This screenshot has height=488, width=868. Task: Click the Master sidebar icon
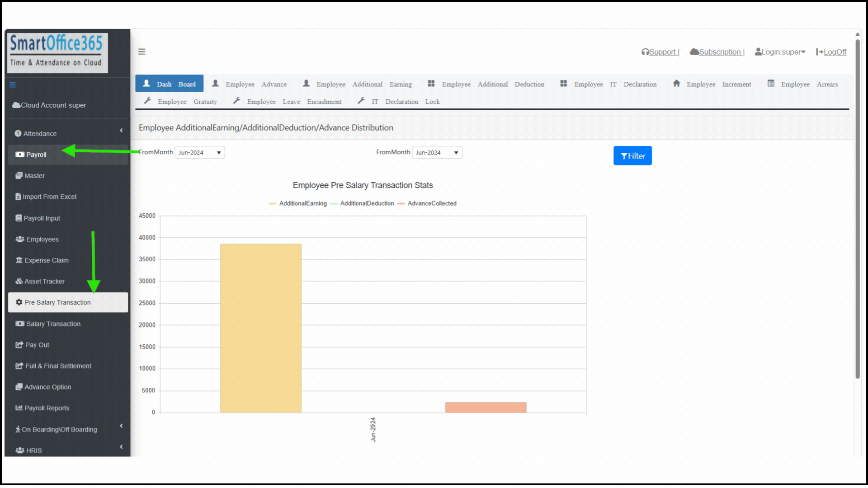[x=19, y=175]
